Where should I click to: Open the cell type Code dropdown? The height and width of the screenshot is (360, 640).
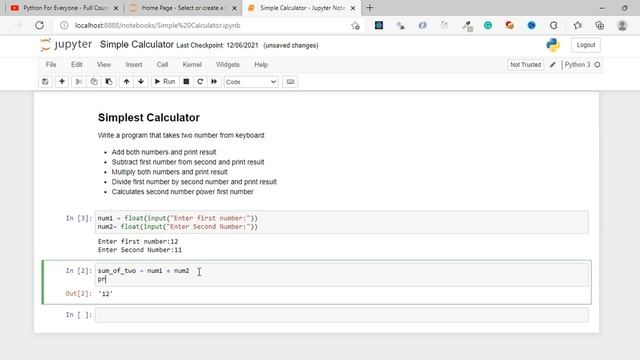coord(251,82)
